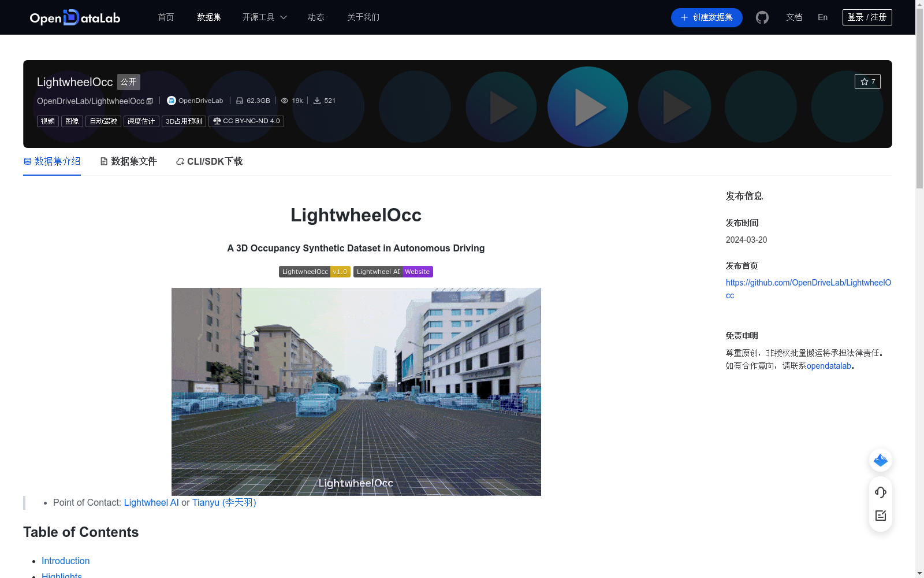Open 文档 in header
The height and width of the screenshot is (578, 924).
click(x=794, y=17)
